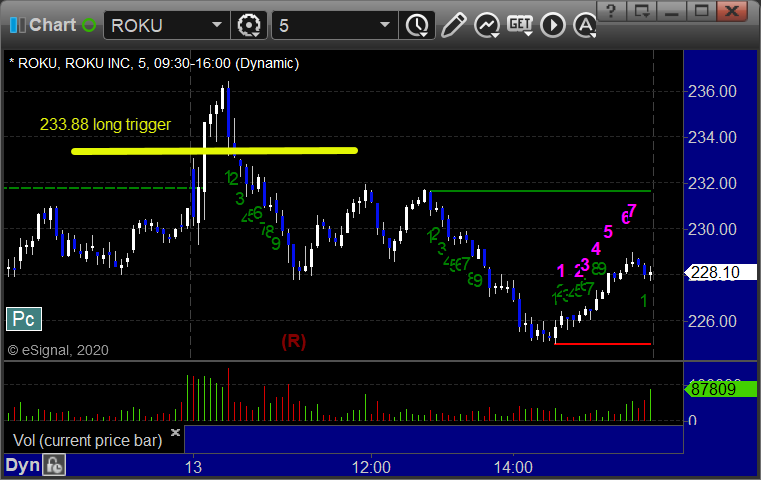Screen dimensions: 761x480
Task: Start bar replay play button
Action: 553,25
